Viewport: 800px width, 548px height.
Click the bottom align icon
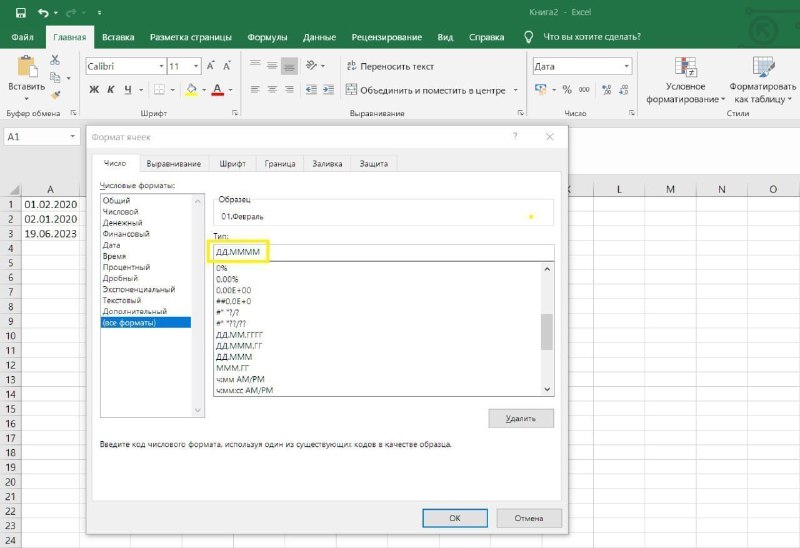[x=289, y=65]
